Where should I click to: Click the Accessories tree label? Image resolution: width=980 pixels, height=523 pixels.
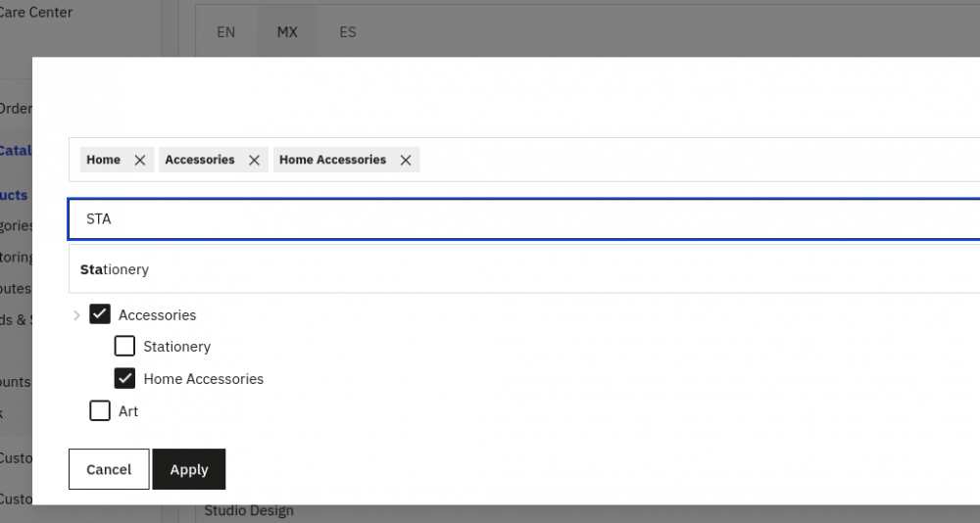click(x=157, y=315)
